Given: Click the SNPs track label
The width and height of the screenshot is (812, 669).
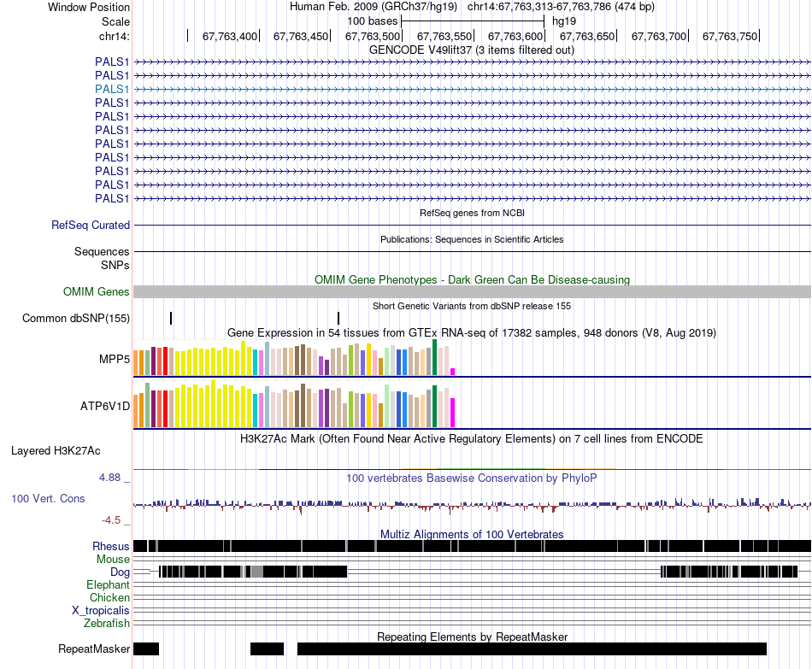Looking at the screenshot, I should (x=115, y=265).
